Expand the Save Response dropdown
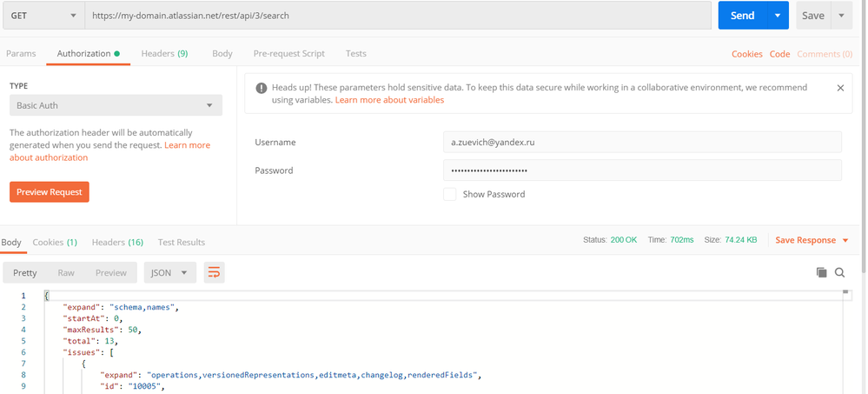 [x=845, y=240]
